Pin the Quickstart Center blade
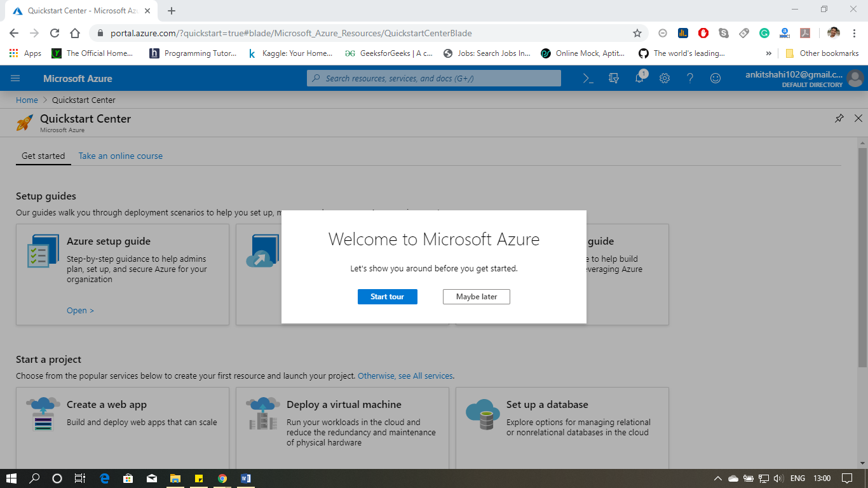The width and height of the screenshot is (868, 488). tap(839, 118)
